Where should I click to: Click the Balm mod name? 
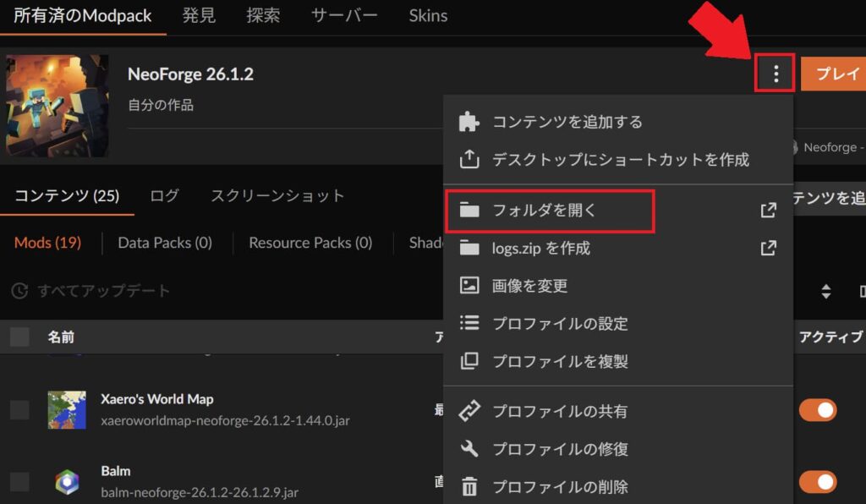(x=115, y=471)
